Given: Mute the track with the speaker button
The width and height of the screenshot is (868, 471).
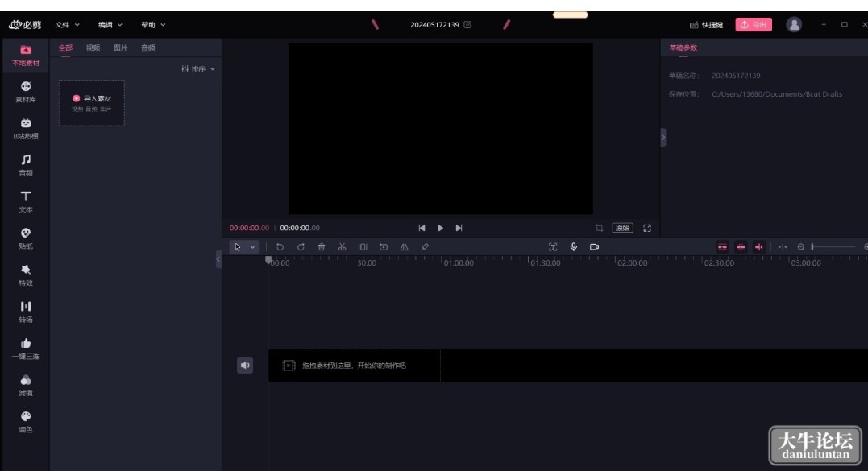Looking at the screenshot, I should (245, 366).
